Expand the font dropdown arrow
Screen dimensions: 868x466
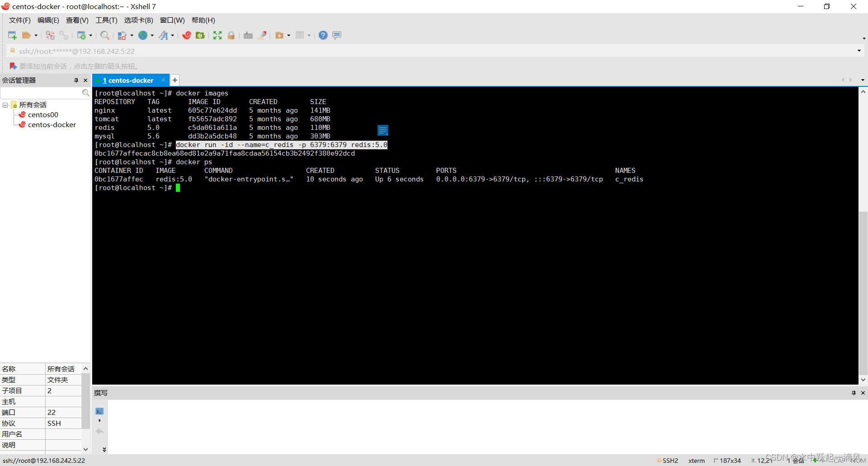173,35
